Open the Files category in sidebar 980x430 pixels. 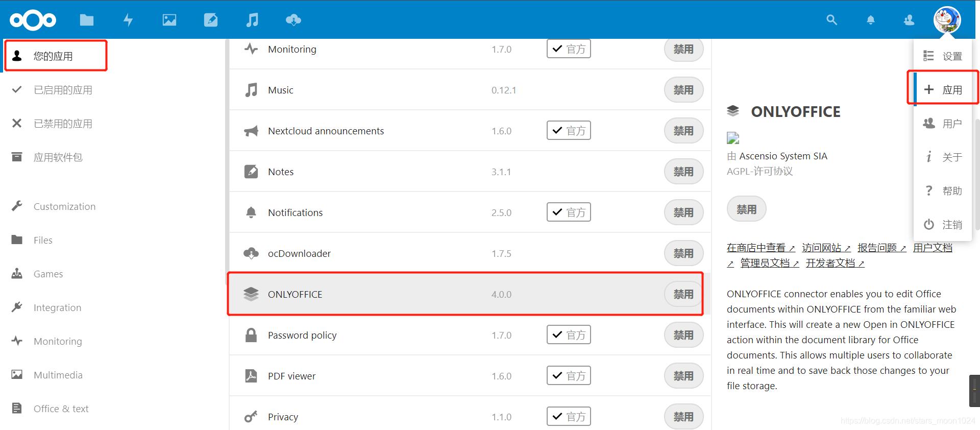click(x=43, y=240)
